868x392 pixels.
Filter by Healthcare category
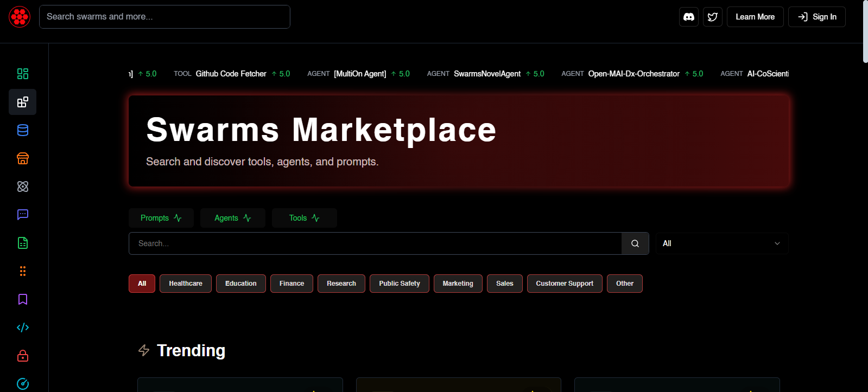(x=186, y=284)
